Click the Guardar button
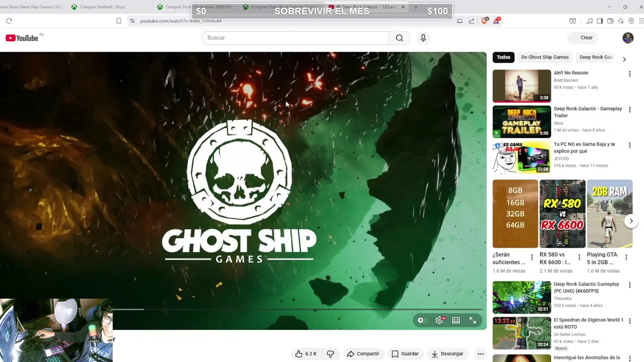The image size is (644, 362). [x=405, y=354]
